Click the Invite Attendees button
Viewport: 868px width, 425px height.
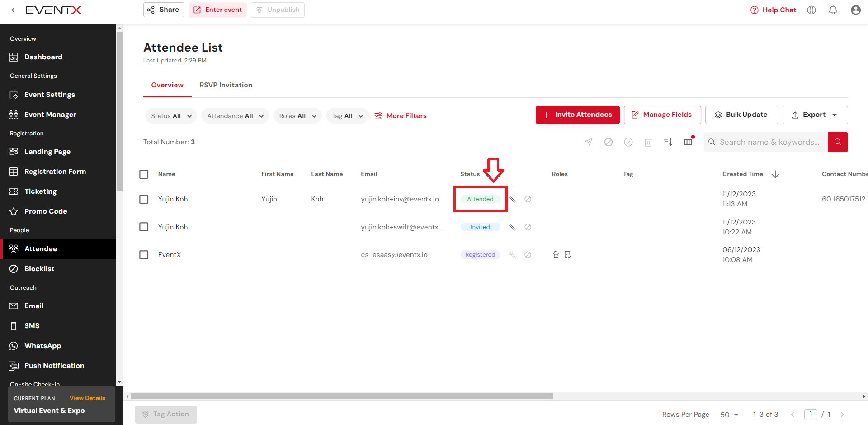pyautogui.click(x=577, y=115)
